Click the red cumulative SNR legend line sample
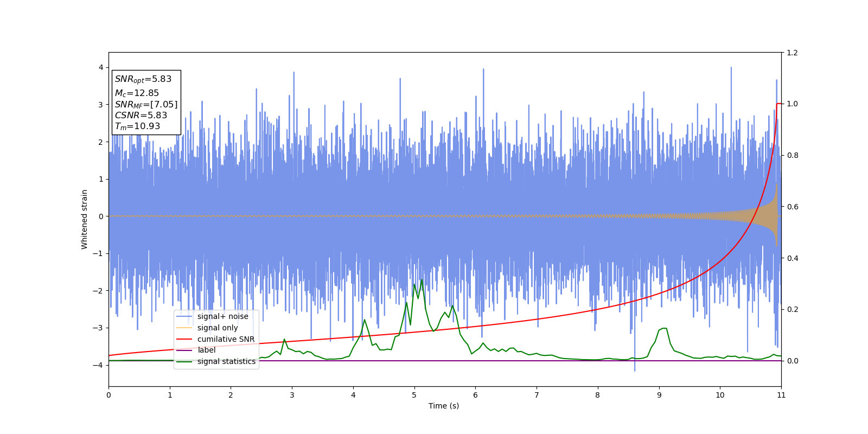 pyautogui.click(x=184, y=339)
